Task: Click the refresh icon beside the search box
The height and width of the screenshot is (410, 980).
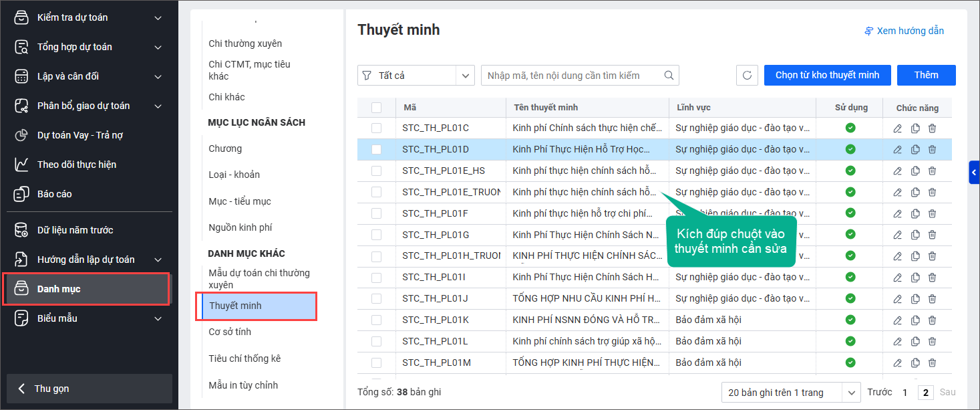Action: [x=747, y=76]
